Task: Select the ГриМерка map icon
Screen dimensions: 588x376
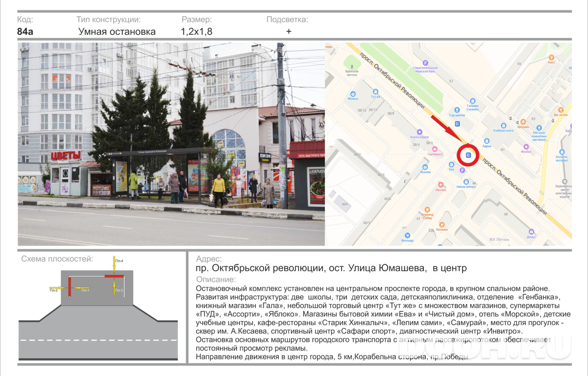Action: coord(434,149)
